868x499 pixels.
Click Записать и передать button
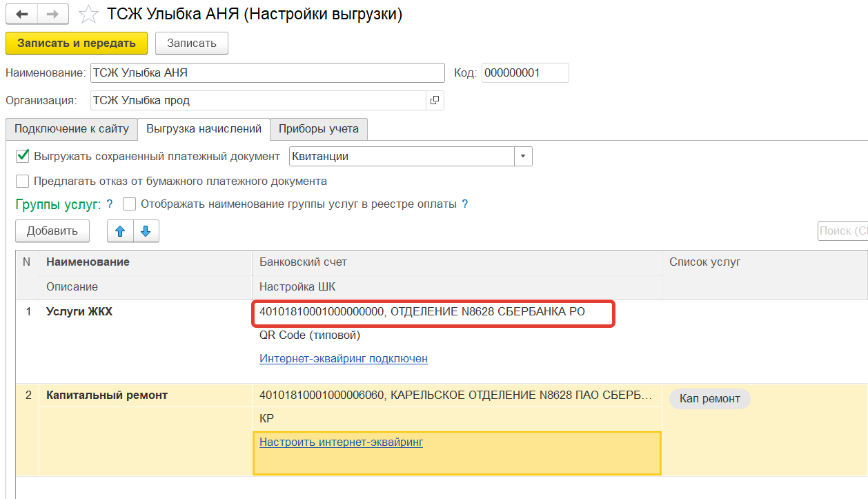pos(77,43)
